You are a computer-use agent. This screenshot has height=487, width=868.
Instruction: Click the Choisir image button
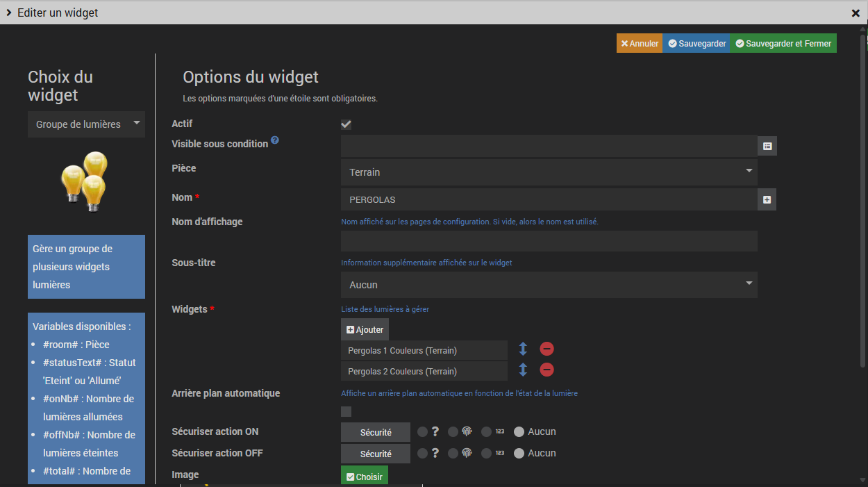point(365,477)
